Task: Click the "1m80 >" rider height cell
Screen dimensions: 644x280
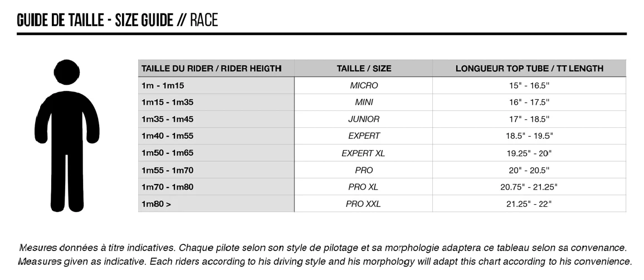Action: coord(157,204)
